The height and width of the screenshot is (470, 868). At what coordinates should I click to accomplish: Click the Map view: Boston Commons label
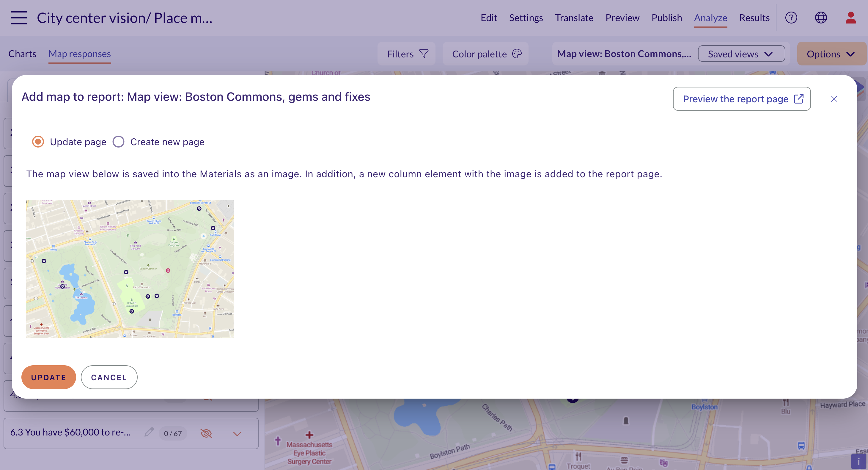tap(624, 54)
